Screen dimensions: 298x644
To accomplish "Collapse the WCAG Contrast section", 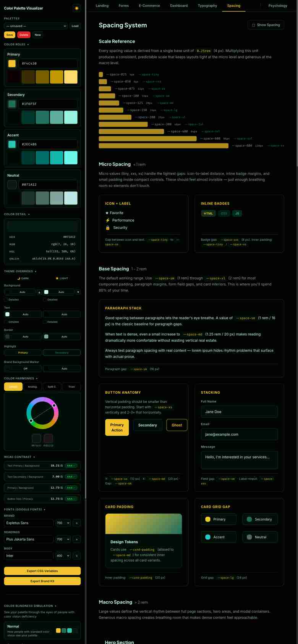I will tap(19, 457).
